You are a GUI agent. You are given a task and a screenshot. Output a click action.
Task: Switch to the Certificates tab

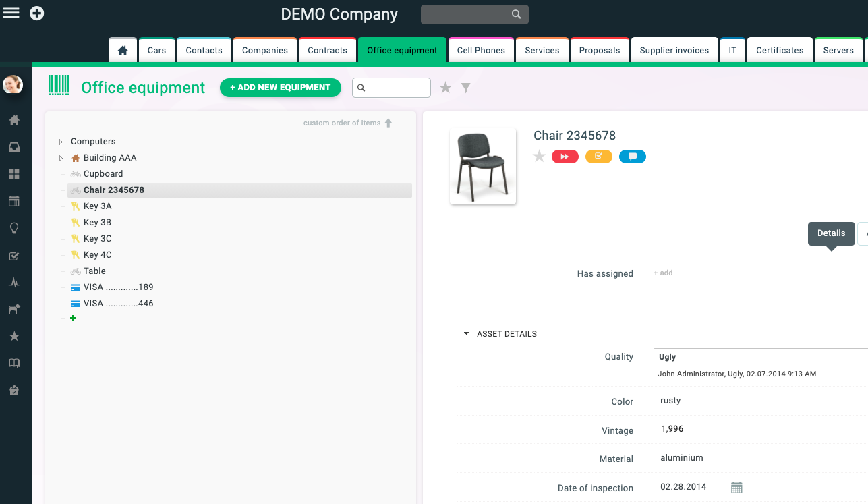[780, 50]
